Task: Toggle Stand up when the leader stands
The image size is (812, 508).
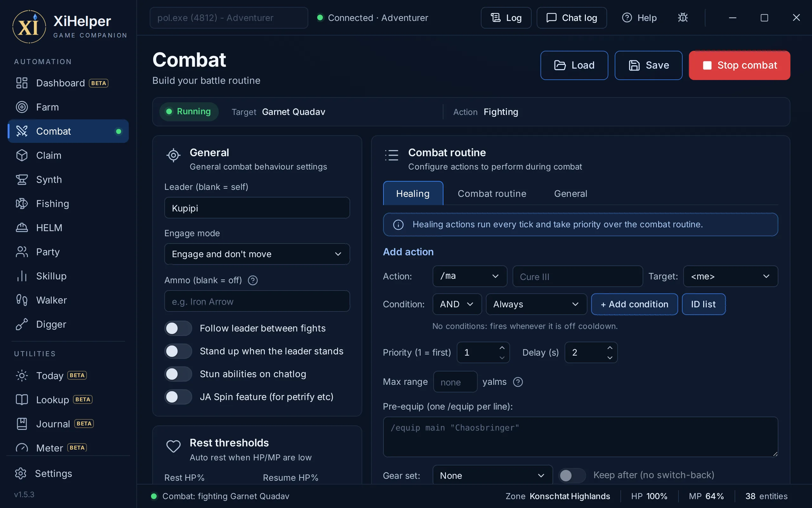Action: click(178, 351)
